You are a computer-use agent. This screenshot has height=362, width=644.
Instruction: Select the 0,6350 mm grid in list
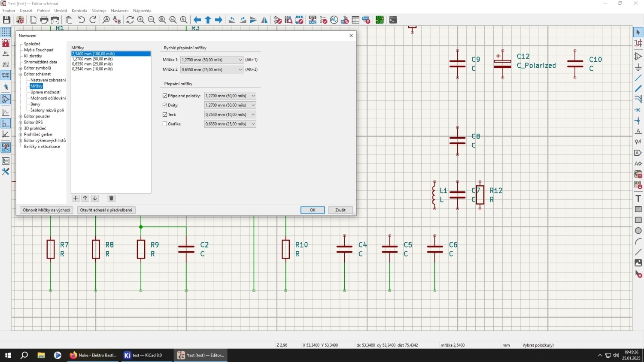tap(92, 64)
